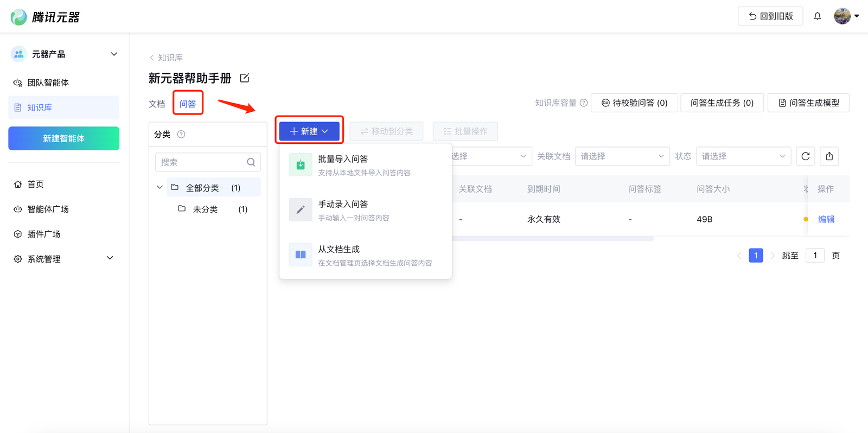Click the 编辑 link in table row

826,219
